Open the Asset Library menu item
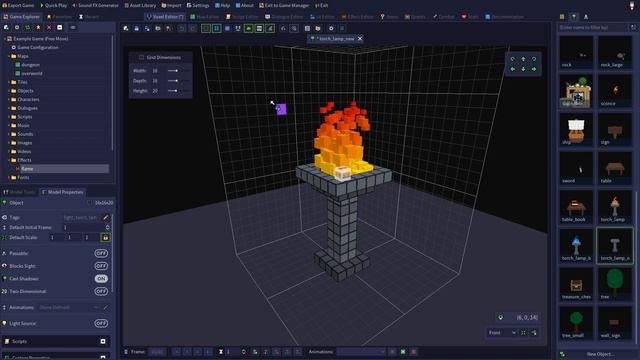 [140, 5]
